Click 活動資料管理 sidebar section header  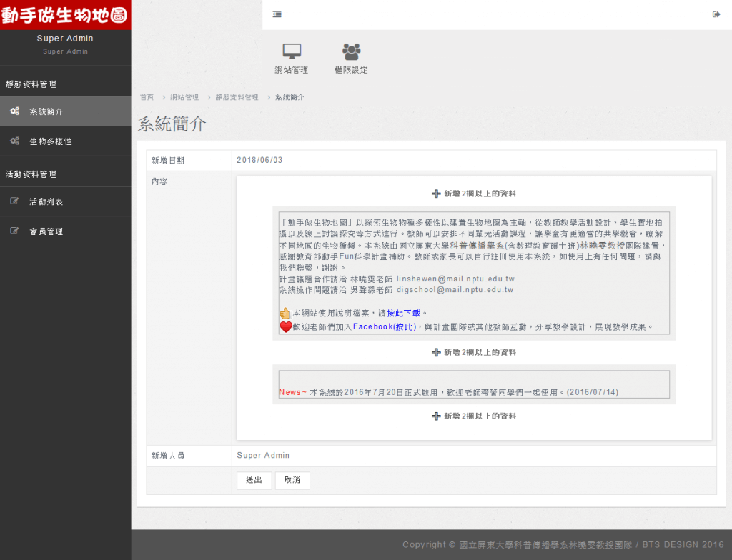(x=31, y=174)
